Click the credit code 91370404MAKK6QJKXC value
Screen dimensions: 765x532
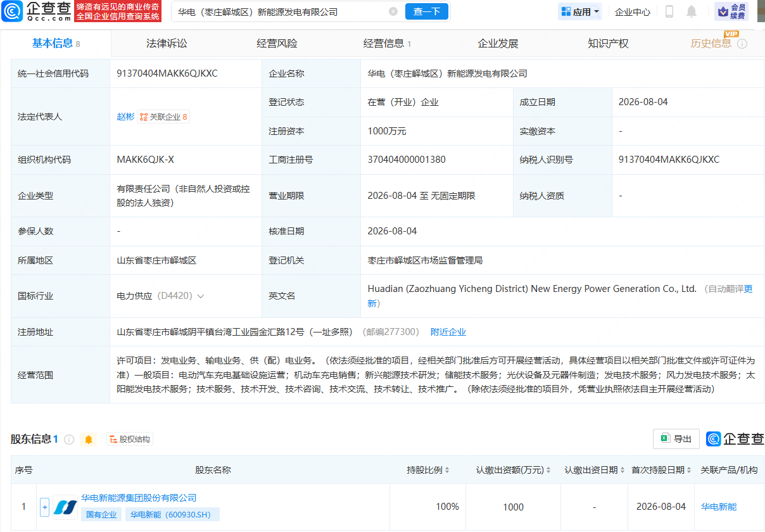click(167, 73)
